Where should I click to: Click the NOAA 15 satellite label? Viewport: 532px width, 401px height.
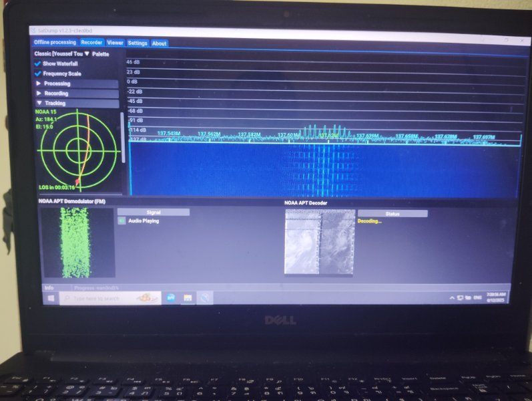click(46, 112)
